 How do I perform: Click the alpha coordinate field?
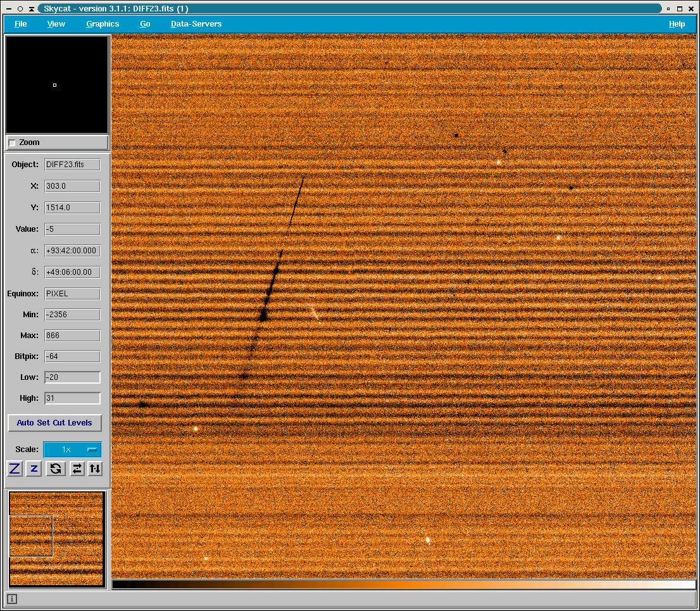coord(72,251)
